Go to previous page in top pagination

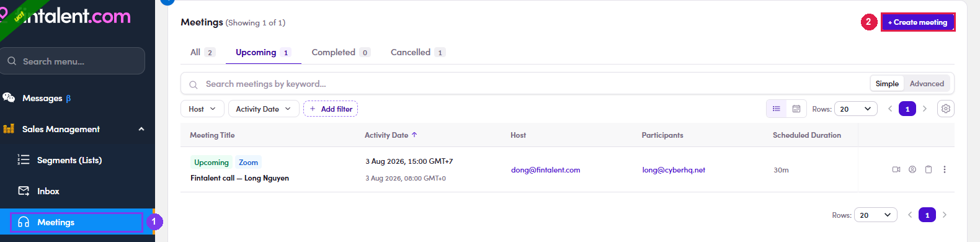890,109
